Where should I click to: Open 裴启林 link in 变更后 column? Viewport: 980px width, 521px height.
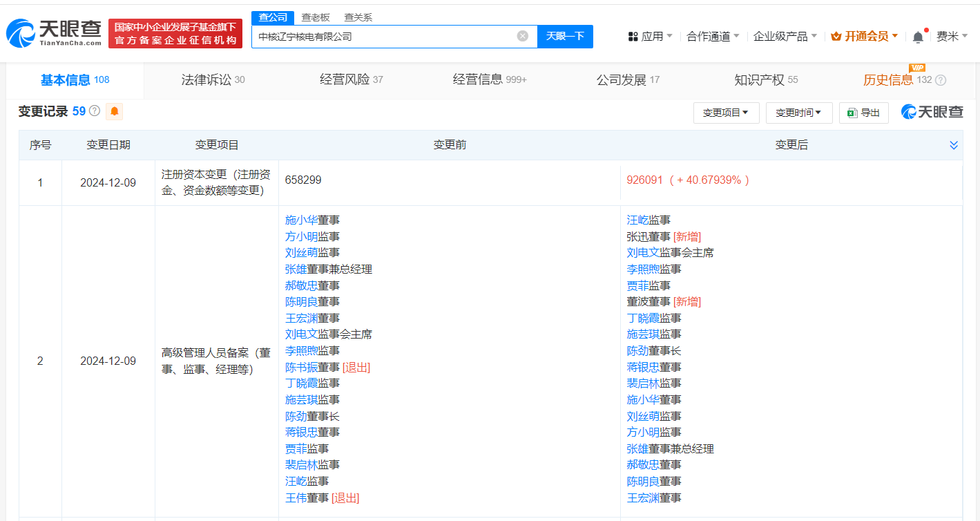coord(643,383)
